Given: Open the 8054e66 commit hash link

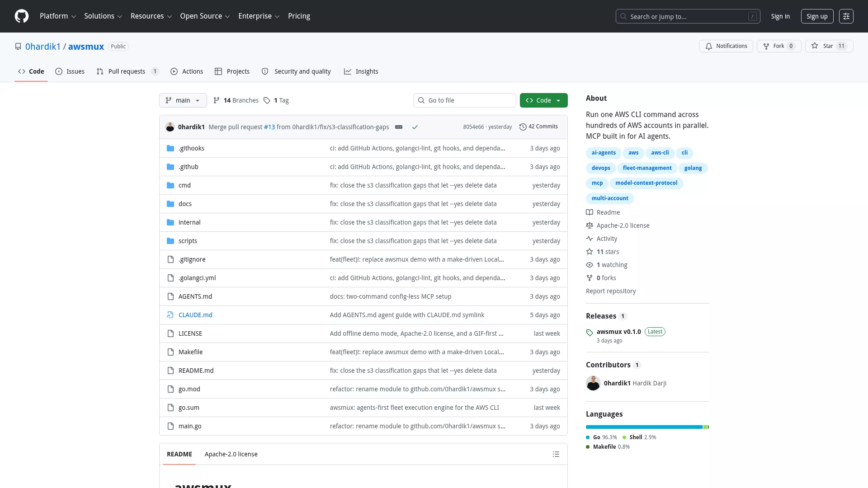Looking at the screenshot, I should [x=473, y=127].
